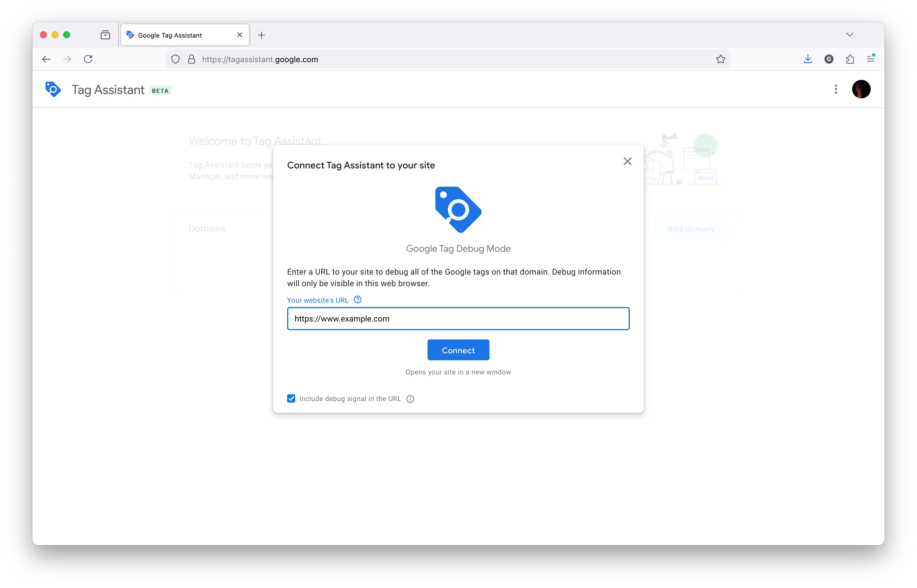Click the browser address bar
917x588 pixels.
[x=448, y=59]
